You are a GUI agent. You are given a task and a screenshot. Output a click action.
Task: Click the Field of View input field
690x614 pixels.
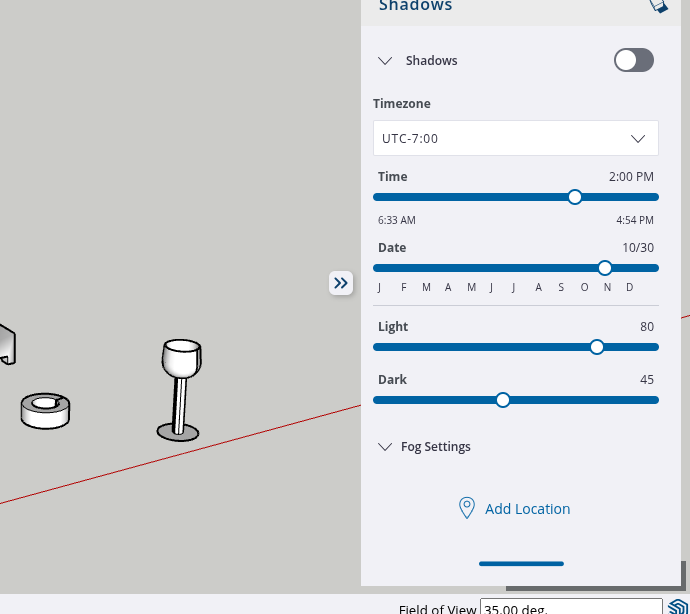(x=570, y=607)
